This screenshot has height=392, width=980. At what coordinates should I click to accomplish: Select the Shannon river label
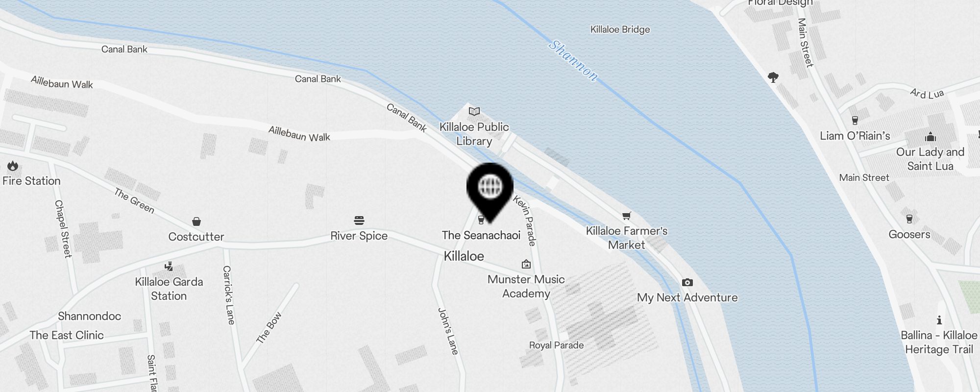coord(573,60)
